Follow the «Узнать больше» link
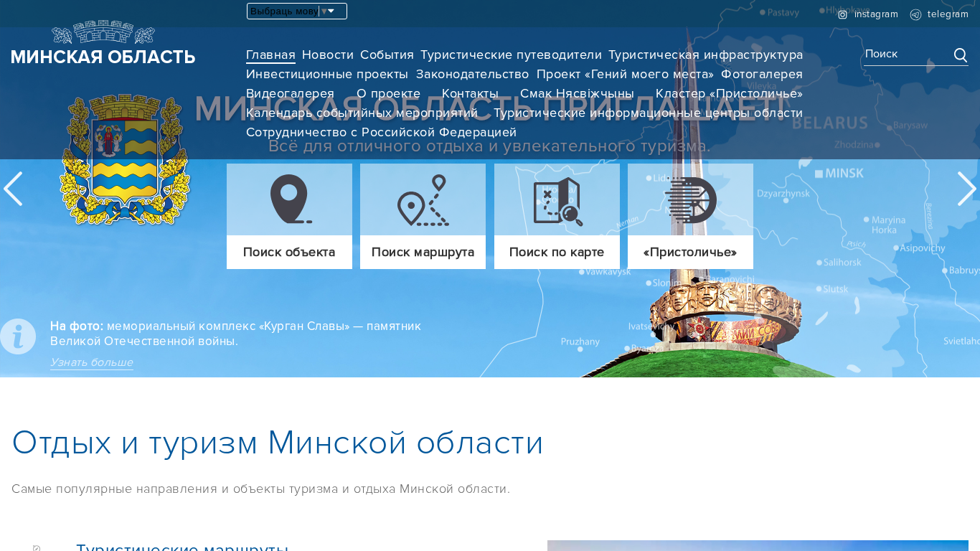This screenshot has height=551, width=980. click(x=92, y=362)
